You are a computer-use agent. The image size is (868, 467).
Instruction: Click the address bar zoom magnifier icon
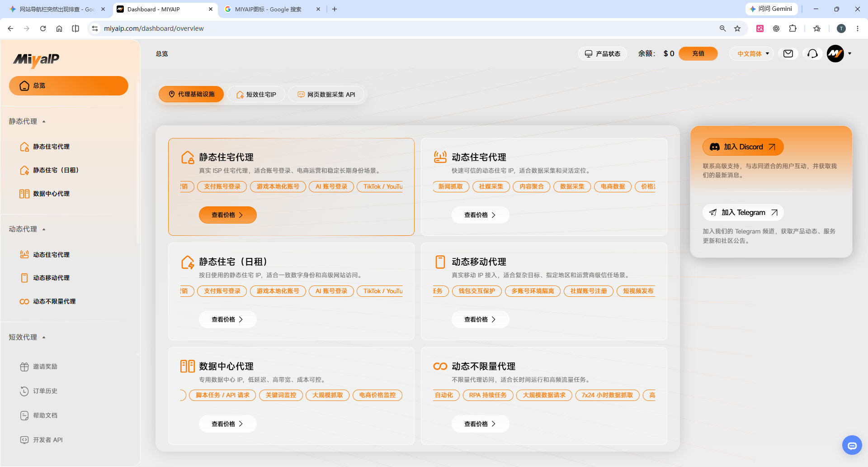(x=722, y=29)
